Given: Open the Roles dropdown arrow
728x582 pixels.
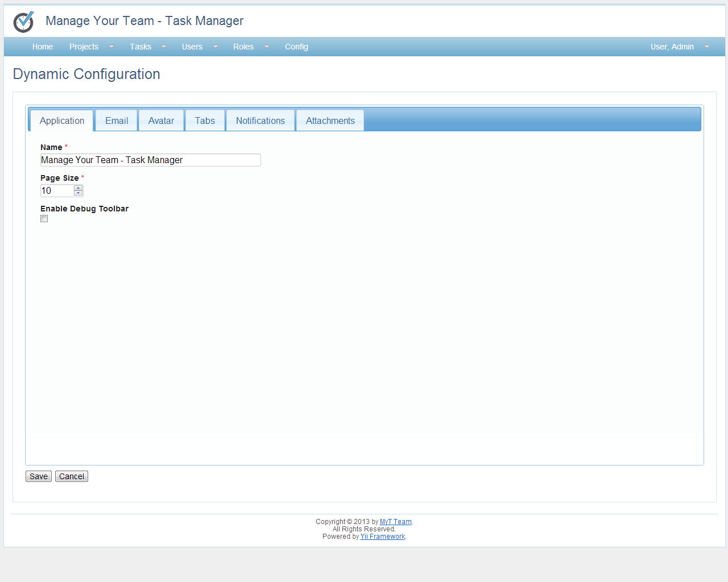Looking at the screenshot, I should pyautogui.click(x=266, y=47).
